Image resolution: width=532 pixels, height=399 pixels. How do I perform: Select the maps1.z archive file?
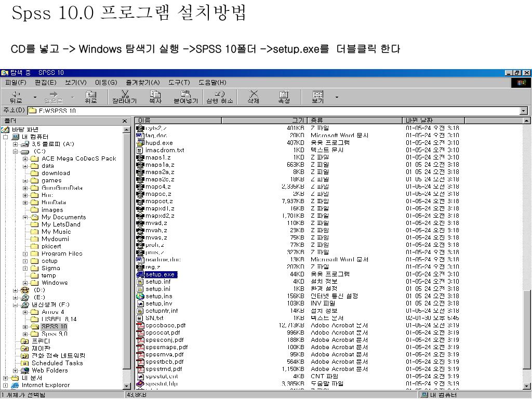(x=158, y=157)
